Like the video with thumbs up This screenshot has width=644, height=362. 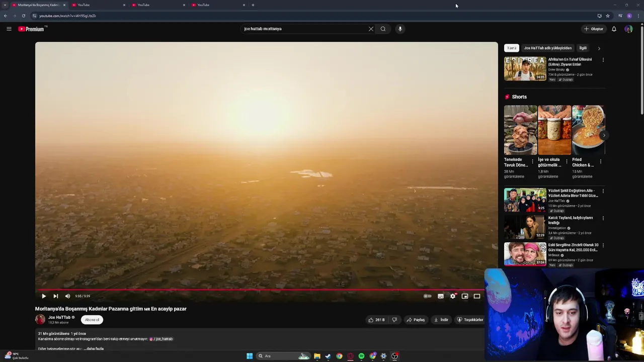[376, 320]
